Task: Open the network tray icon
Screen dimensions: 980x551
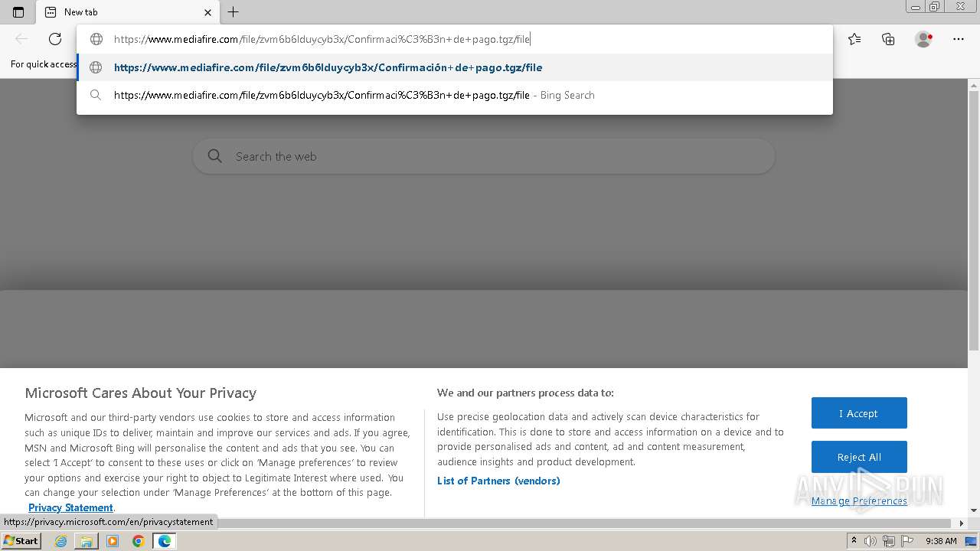Action: [x=889, y=541]
